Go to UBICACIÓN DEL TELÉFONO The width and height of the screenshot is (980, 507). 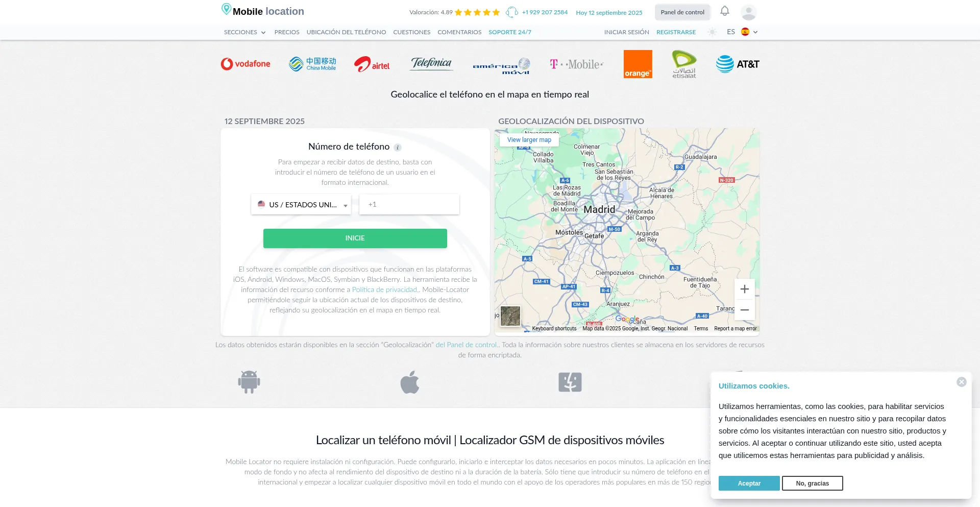(346, 32)
